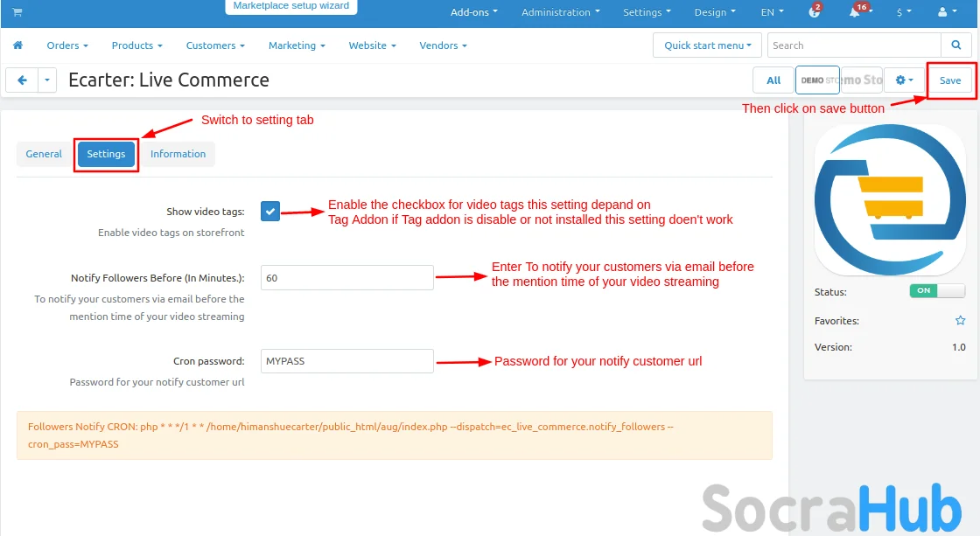Open the Customers menu
The image size is (980, 536).
click(x=215, y=45)
